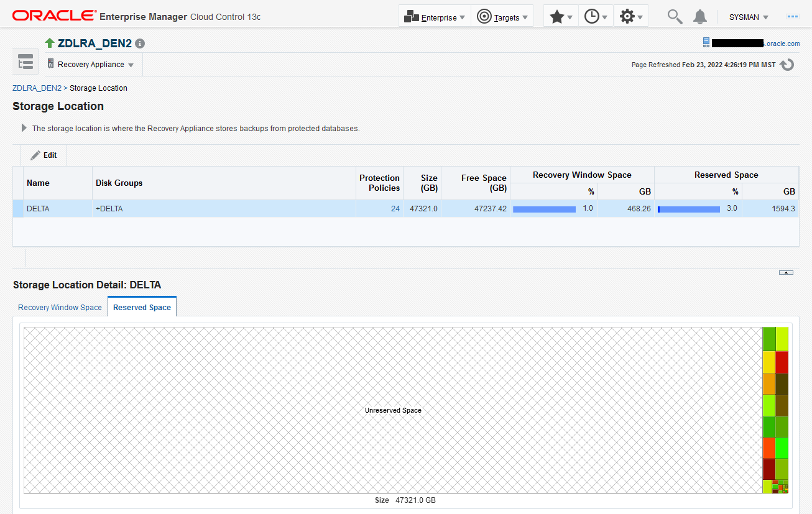Image resolution: width=812 pixels, height=514 pixels.
Task: Open the accessibility options dots icon
Action: tap(793, 17)
